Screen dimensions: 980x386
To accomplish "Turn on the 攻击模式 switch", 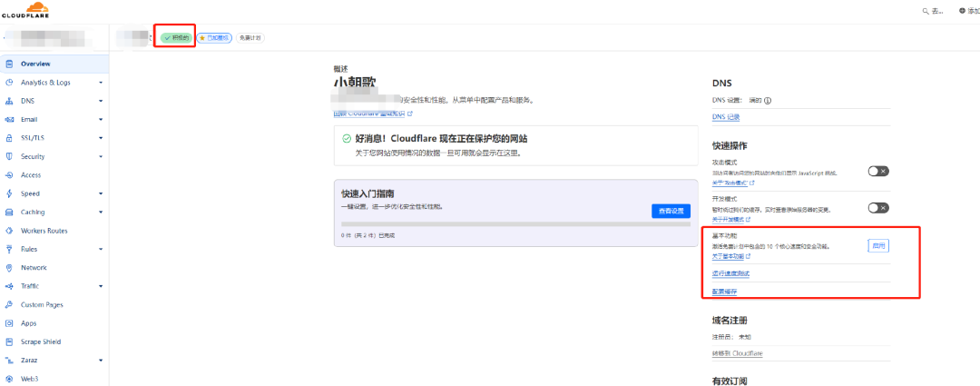I will (x=878, y=172).
